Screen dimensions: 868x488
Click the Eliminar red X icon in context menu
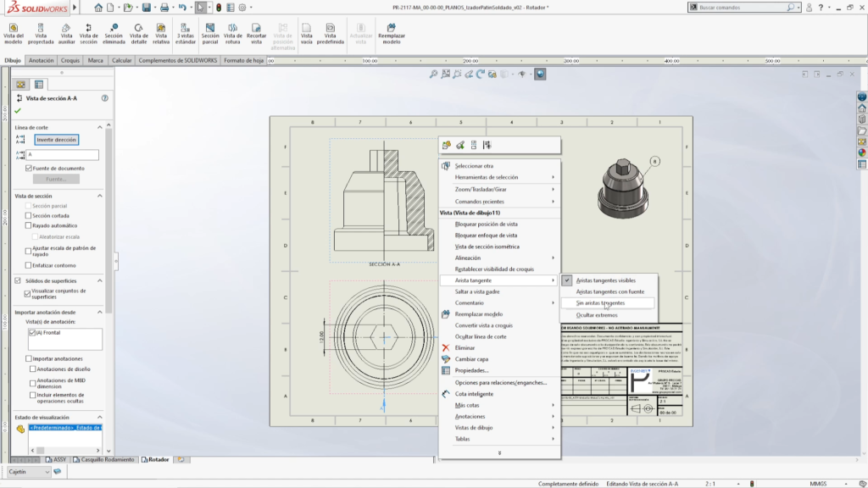coord(446,348)
